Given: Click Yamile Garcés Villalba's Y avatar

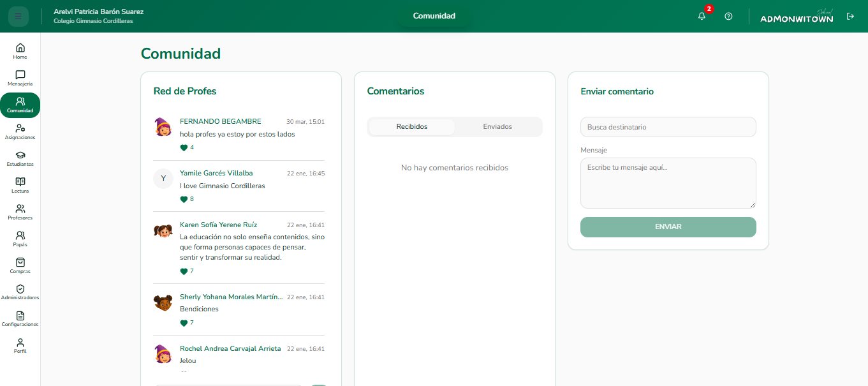Looking at the screenshot, I should 163,179.
